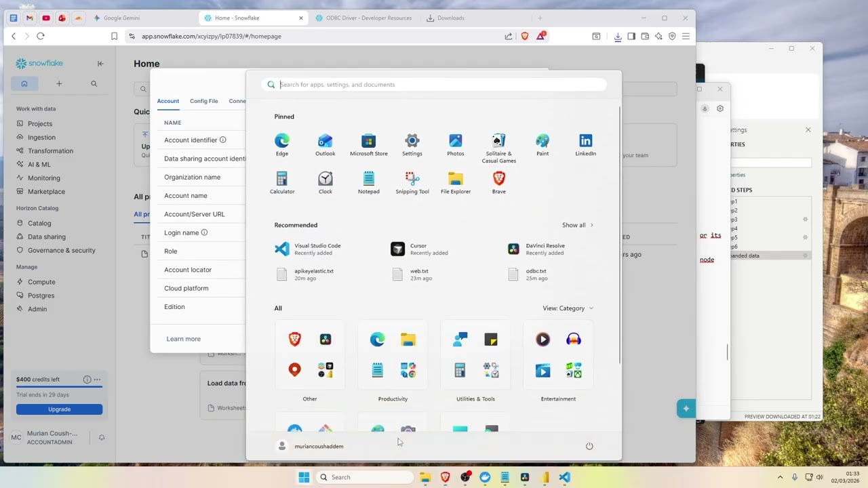Launch Brave from pinned apps

click(x=499, y=183)
